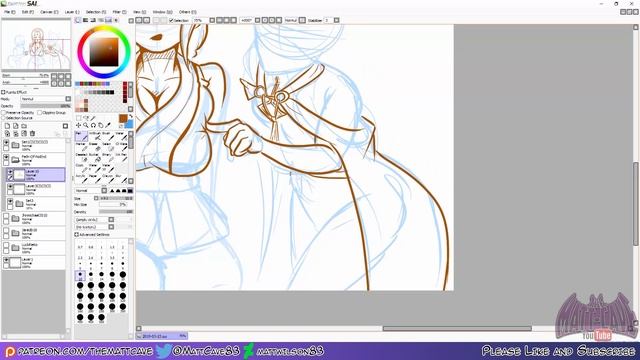Toggle the color wheel panel icon
Image resolution: width=640 pixels, height=360 pixels.
tap(78, 20)
